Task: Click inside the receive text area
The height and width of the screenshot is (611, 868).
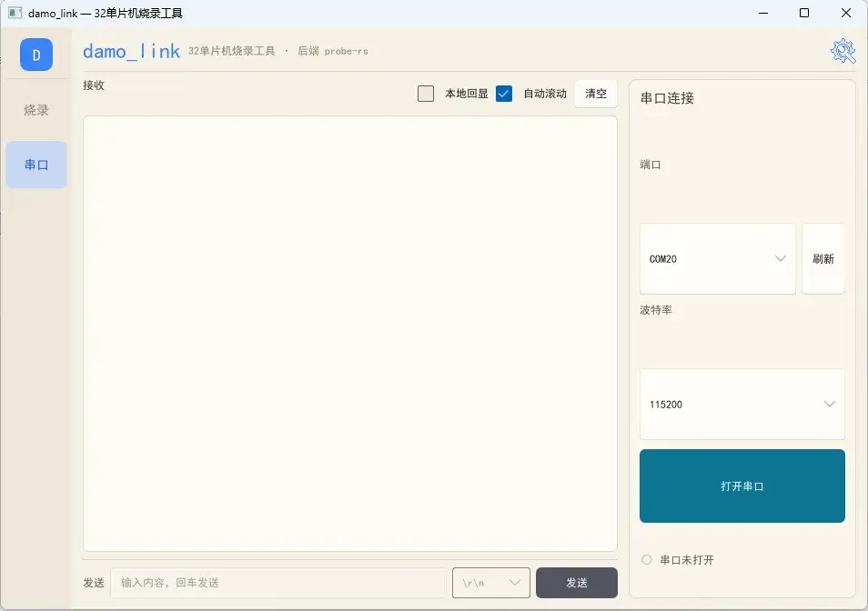Action: tap(350, 334)
